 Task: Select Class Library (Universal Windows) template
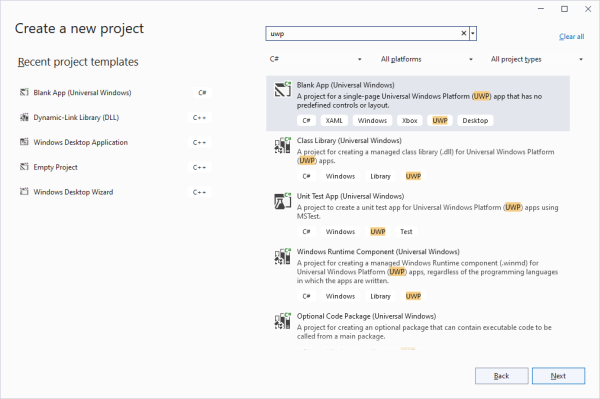tap(418, 159)
